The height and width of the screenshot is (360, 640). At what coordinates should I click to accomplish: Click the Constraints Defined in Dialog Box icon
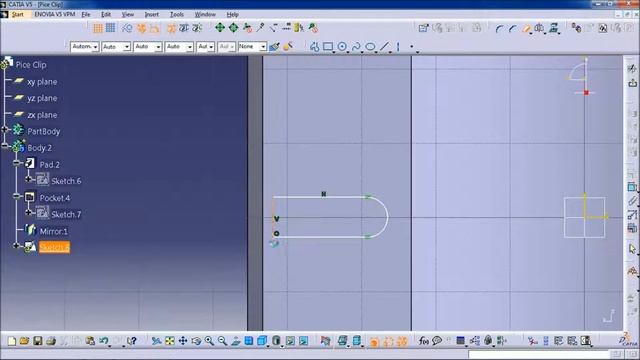pos(423,28)
